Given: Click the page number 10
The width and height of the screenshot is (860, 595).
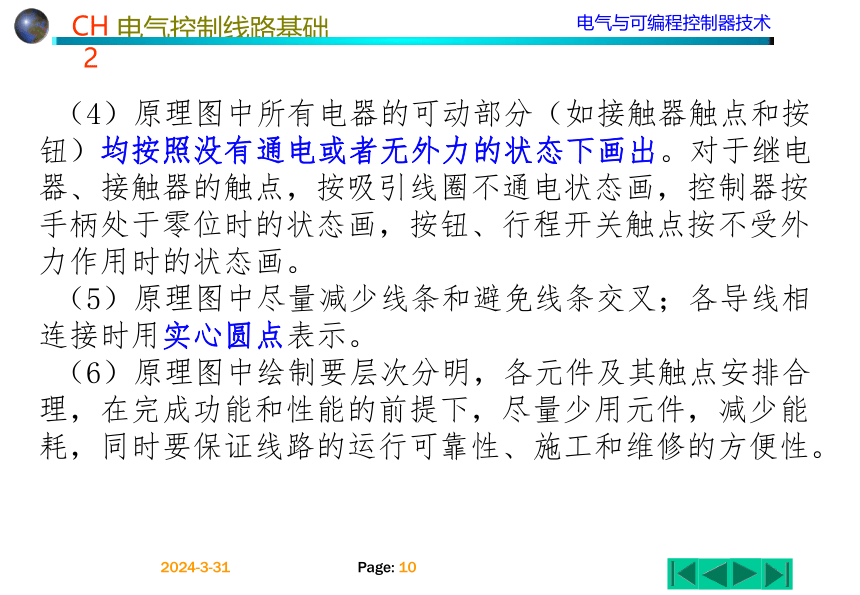Looking at the screenshot, I should [408, 567].
